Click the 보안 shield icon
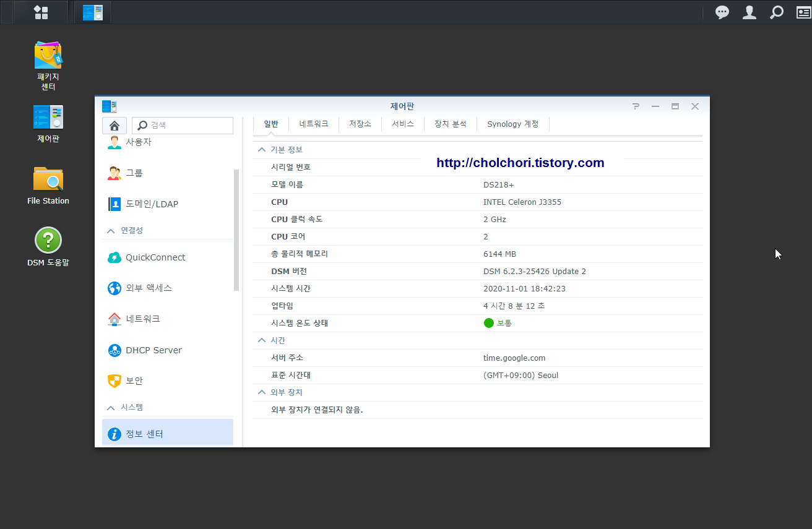Viewport: 812px width, 529px height. click(114, 381)
